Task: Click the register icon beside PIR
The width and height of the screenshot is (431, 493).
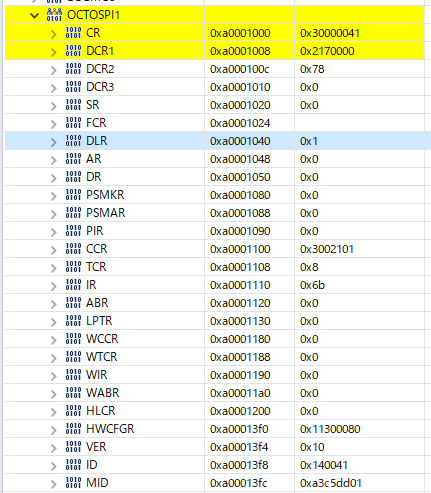Action: click(x=73, y=231)
